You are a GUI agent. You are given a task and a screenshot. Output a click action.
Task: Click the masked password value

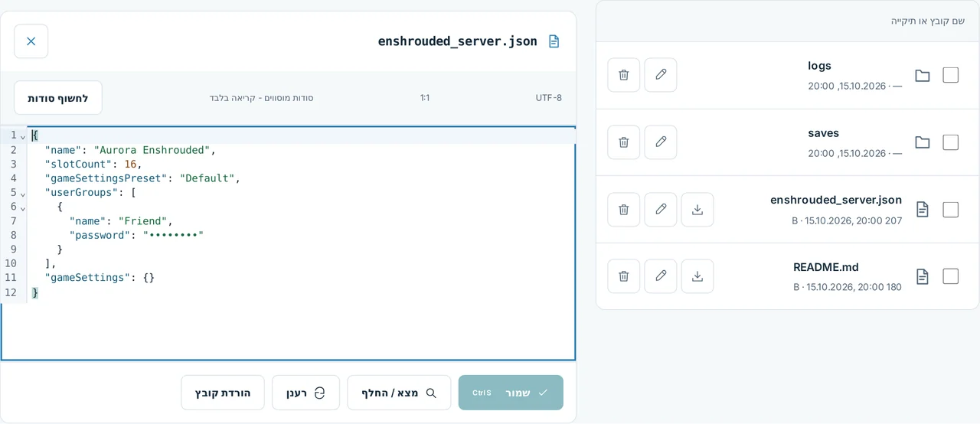tap(173, 235)
